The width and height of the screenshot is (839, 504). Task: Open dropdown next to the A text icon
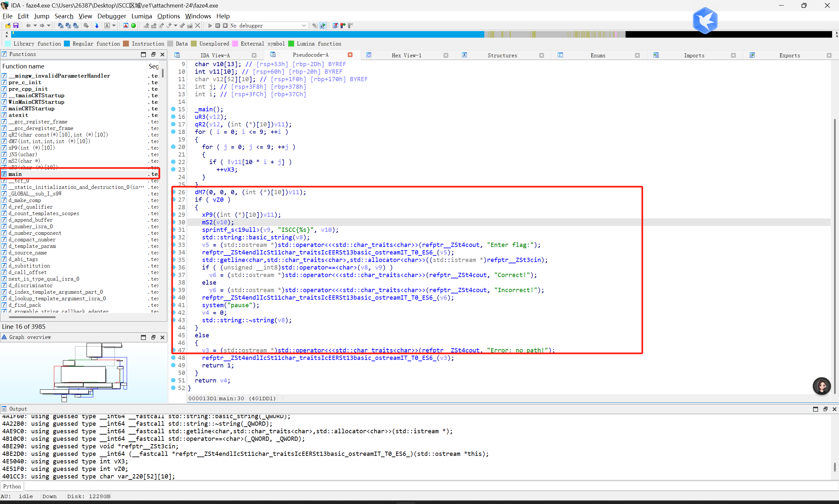point(114,26)
